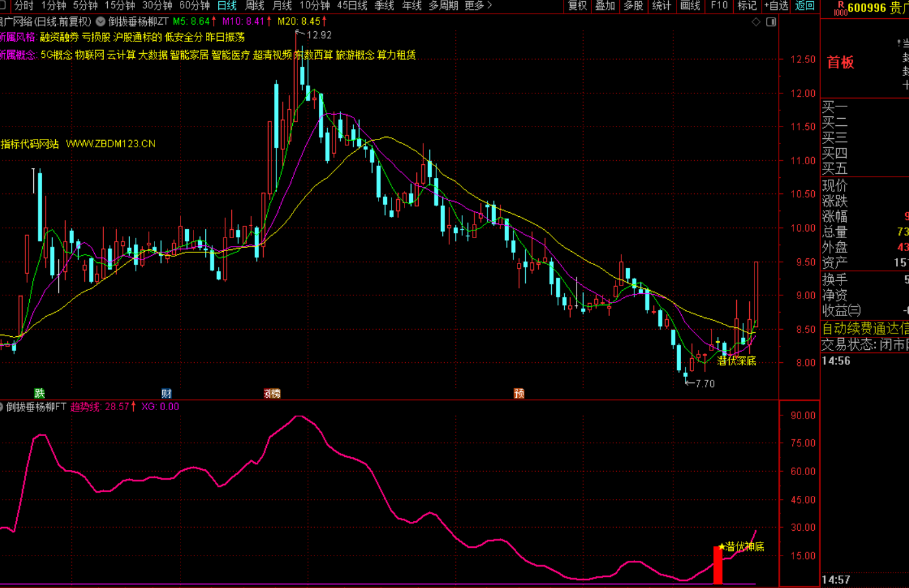Toggle 复权 price adjustment
Screen dimensions: 909x588
[577, 6]
